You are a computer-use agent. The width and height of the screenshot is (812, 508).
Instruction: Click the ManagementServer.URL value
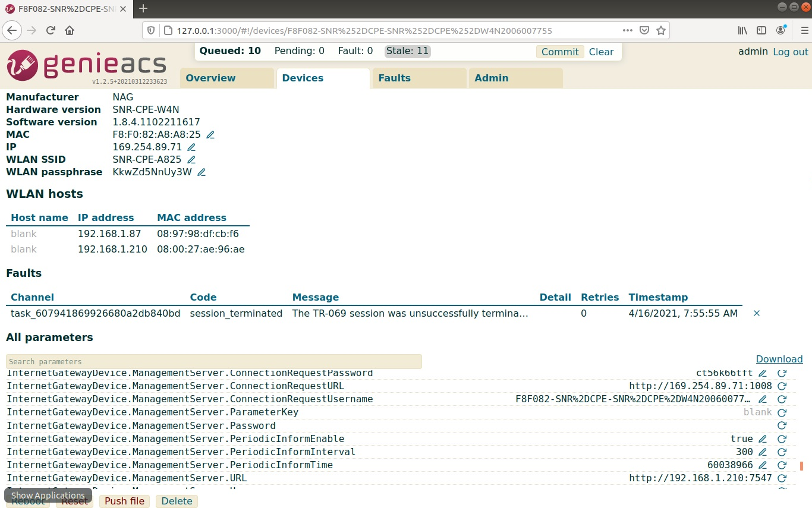coord(700,478)
